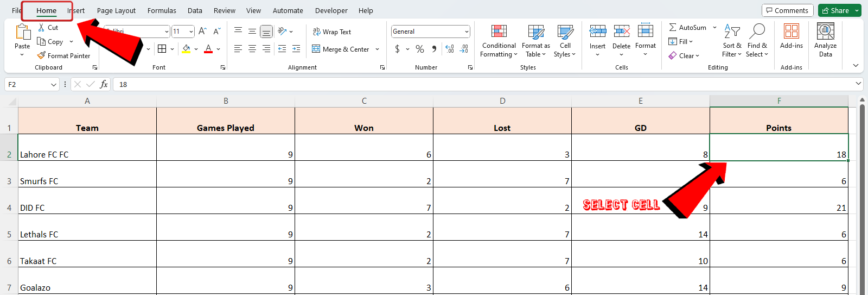
Task: Open the Data tab
Action: point(195,10)
